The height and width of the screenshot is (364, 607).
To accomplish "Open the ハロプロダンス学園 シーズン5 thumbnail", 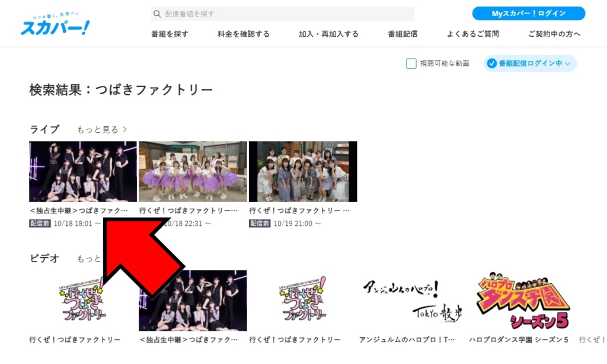I will 523,301.
